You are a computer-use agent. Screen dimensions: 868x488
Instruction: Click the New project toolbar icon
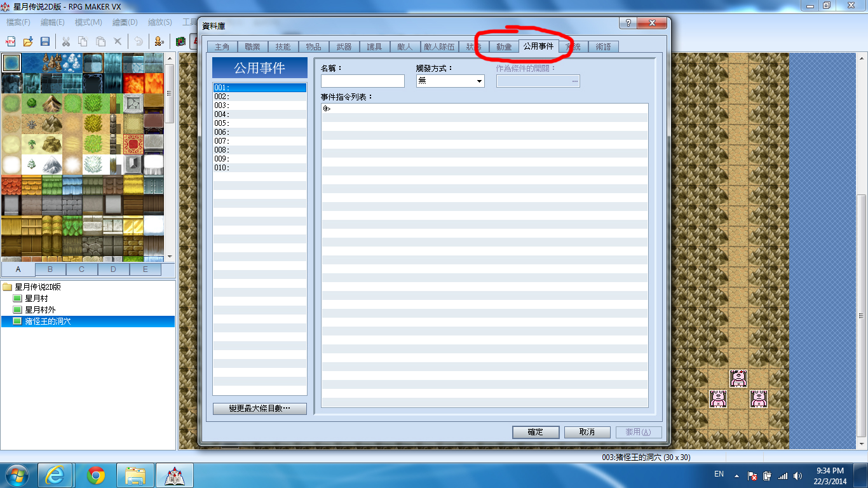[x=11, y=41]
